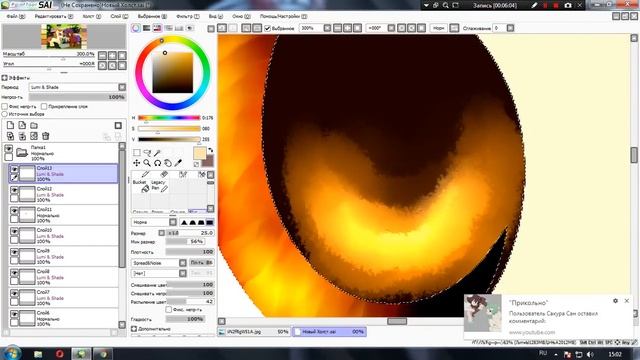Hide the Слой12 layer
The image size is (640, 360).
[14, 190]
